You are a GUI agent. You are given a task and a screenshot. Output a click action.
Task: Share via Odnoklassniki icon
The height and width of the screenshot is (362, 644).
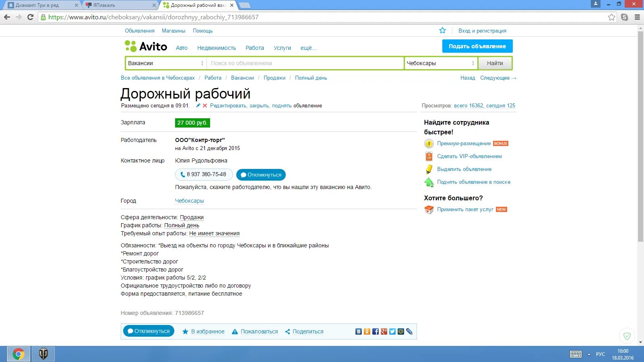pyautogui.click(x=367, y=331)
